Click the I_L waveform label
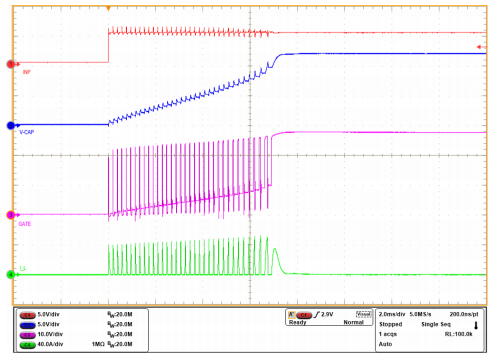Image resolution: width=498 pixels, height=360 pixels. (23, 268)
